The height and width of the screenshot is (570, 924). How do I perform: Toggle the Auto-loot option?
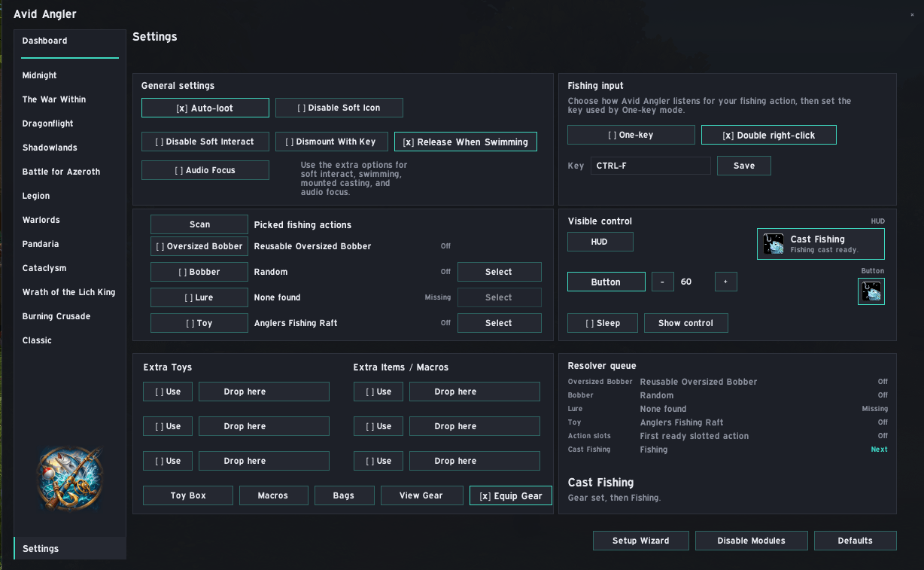pos(205,108)
